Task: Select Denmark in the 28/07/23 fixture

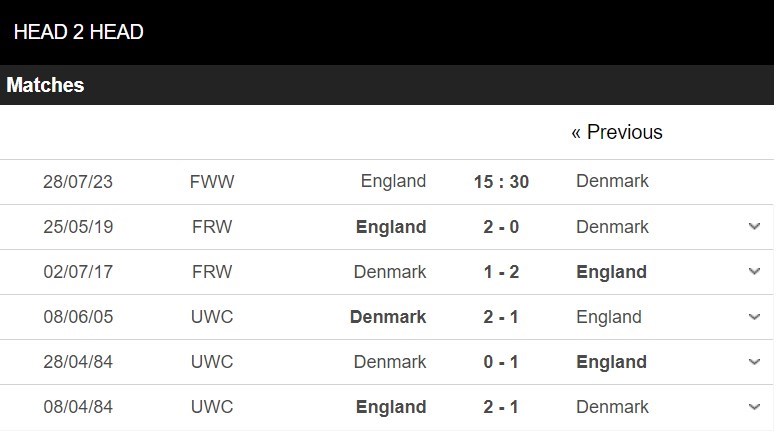Action: pos(612,181)
